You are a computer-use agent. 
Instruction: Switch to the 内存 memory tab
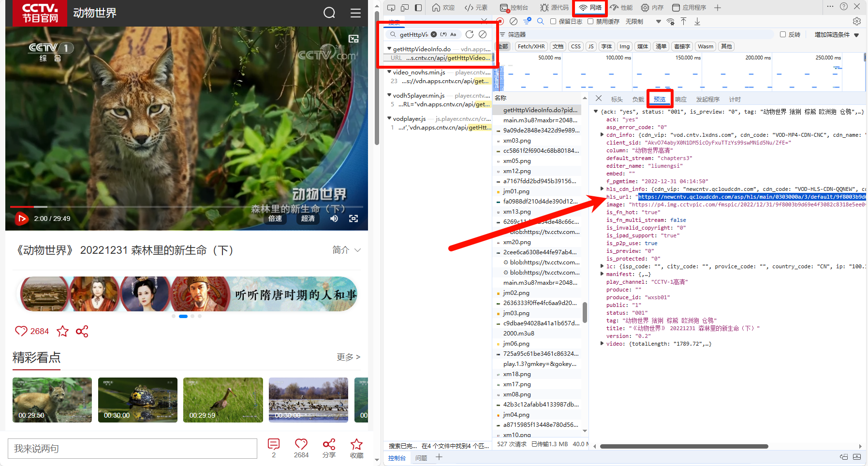click(x=652, y=7)
